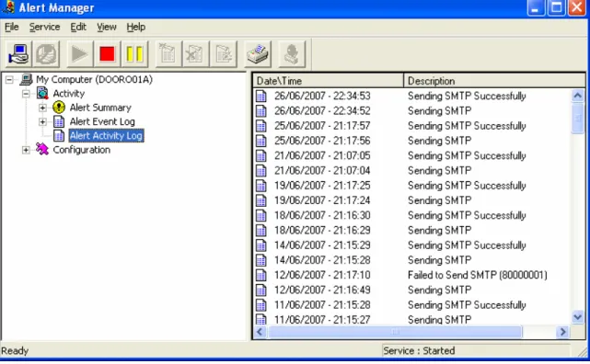This screenshot has height=364, width=590.
Task: Select the Alert Event Log label
Action: [x=102, y=121]
